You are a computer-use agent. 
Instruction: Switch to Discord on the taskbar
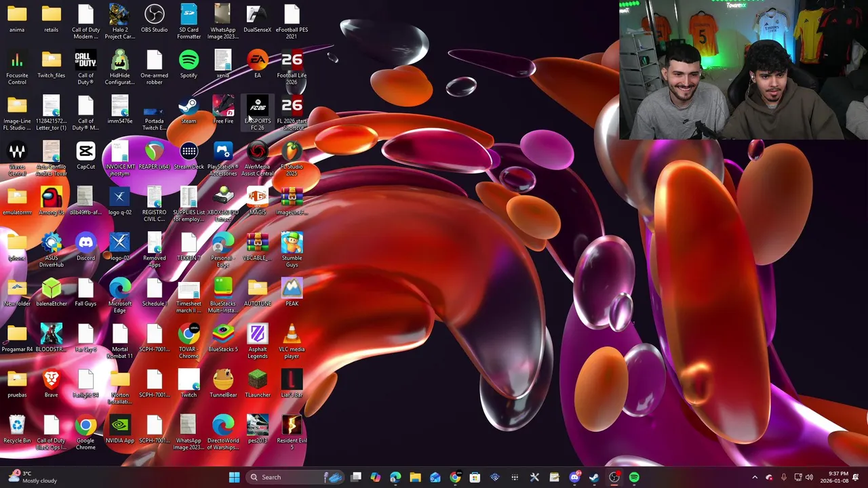pyautogui.click(x=574, y=477)
